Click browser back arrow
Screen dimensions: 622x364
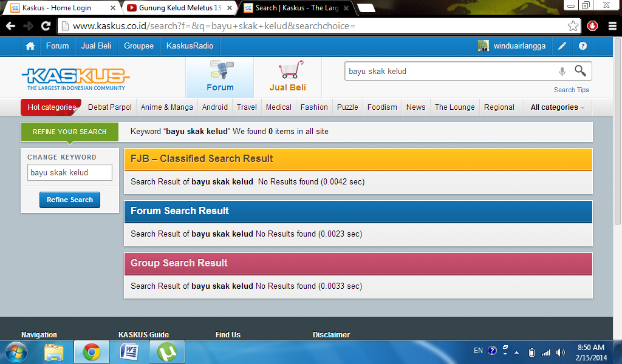[x=11, y=26]
